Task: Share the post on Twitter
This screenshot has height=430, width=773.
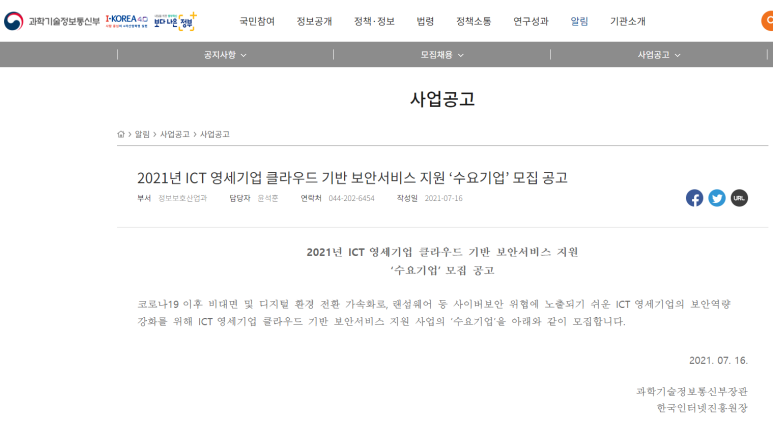Action: click(717, 198)
